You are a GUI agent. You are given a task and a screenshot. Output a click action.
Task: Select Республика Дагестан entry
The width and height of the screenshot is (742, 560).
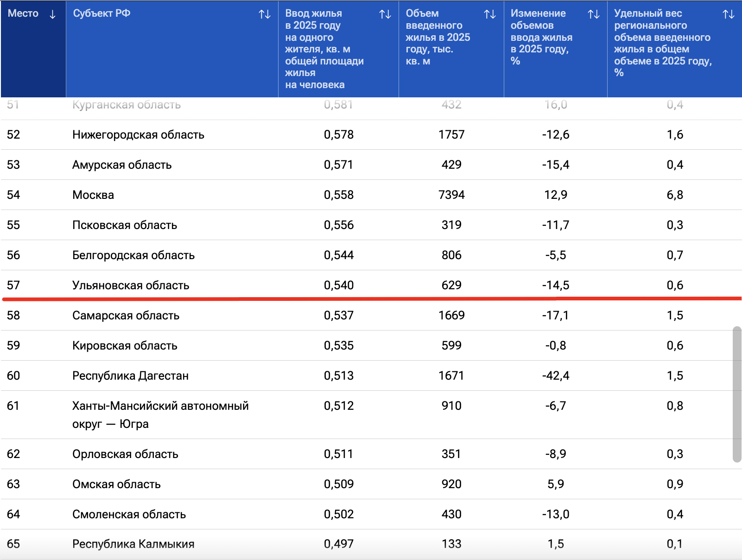click(x=130, y=376)
